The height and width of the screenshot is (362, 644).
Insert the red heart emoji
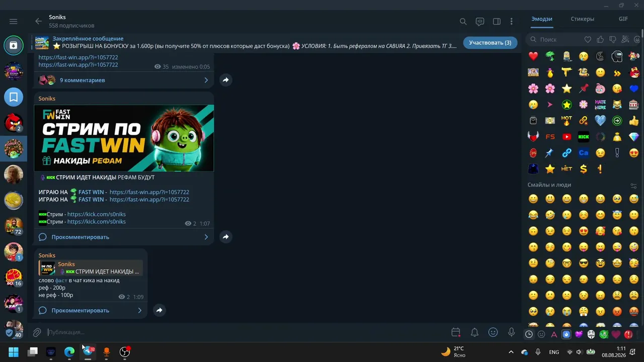pyautogui.click(x=533, y=56)
